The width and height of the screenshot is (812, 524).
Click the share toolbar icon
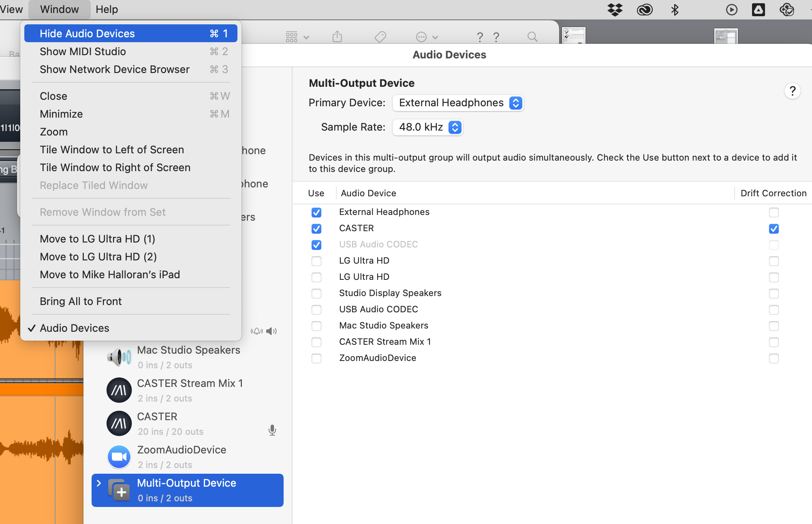[x=337, y=37]
